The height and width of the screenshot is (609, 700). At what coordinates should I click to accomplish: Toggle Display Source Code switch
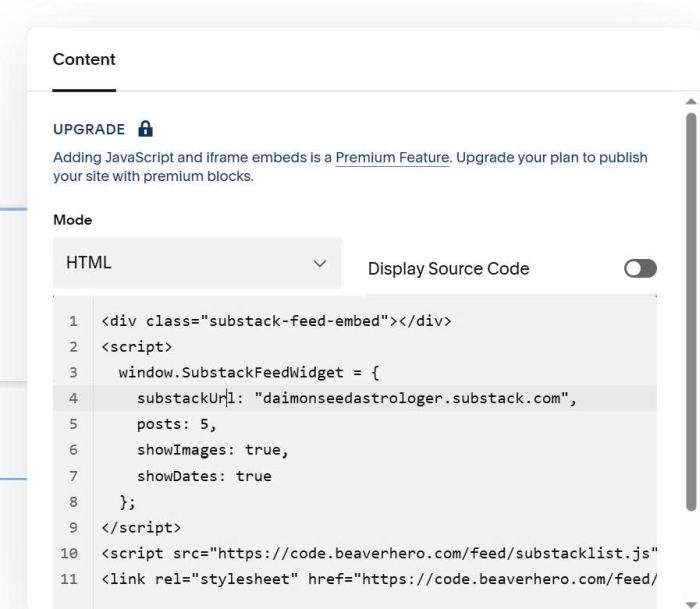640,269
